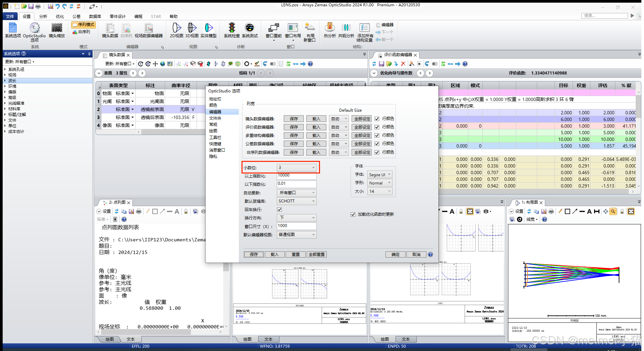Open the 字形 Normal dropdown
The height and width of the screenshot is (351, 644).
[x=380, y=183]
